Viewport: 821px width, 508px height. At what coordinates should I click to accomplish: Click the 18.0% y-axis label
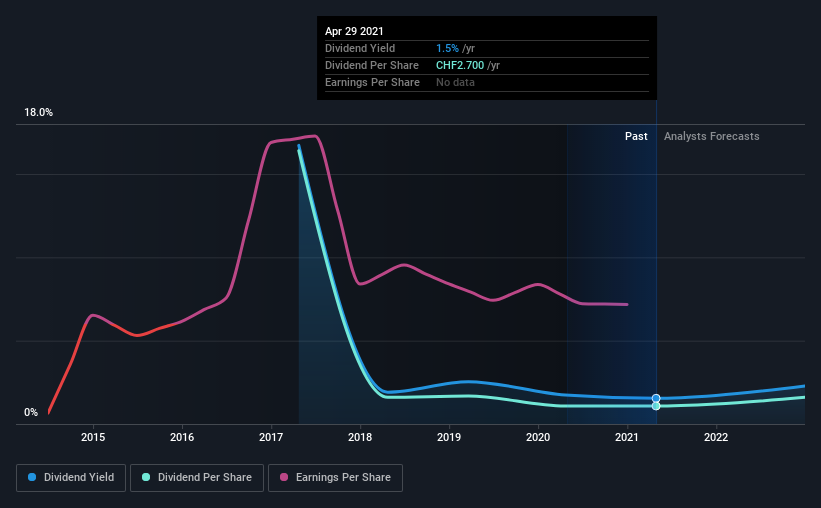38,113
